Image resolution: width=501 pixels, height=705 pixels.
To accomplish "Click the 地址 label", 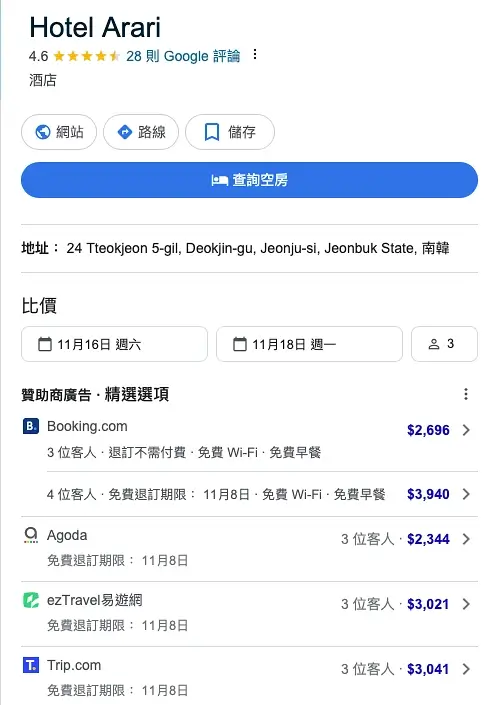I will click(40, 248).
